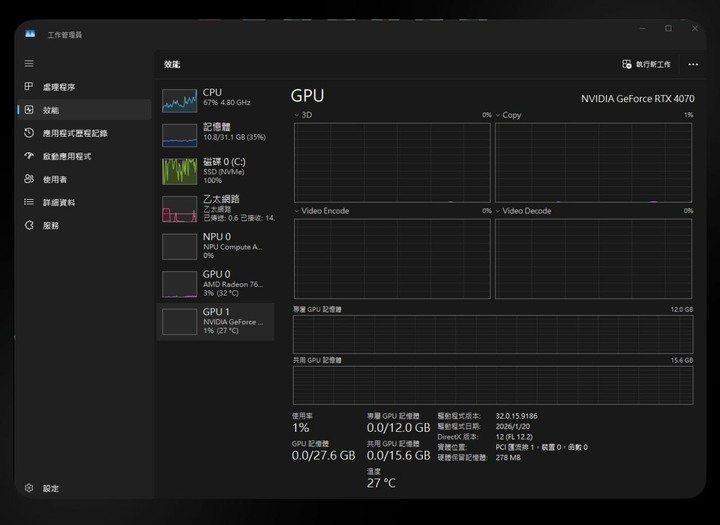720x525 pixels.
Task: Open the 3D engine graph dropdown
Action: [297, 115]
